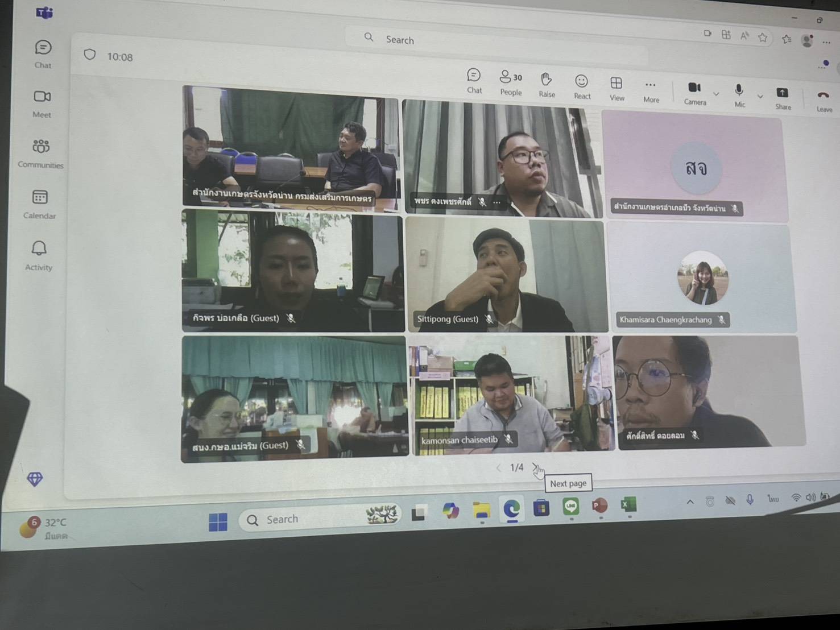Go to Communities in the sidebar
Screen dimensions: 840x630
tap(40, 153)
